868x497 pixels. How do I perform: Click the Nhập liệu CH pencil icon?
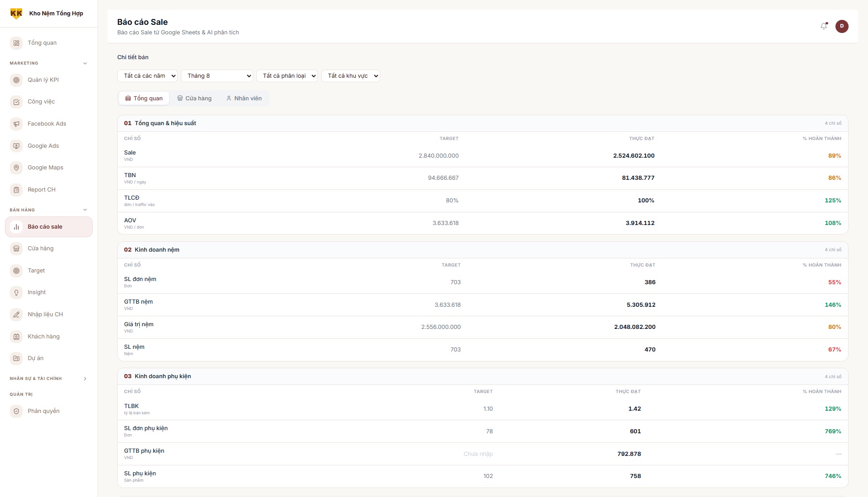tap(16, 314)
